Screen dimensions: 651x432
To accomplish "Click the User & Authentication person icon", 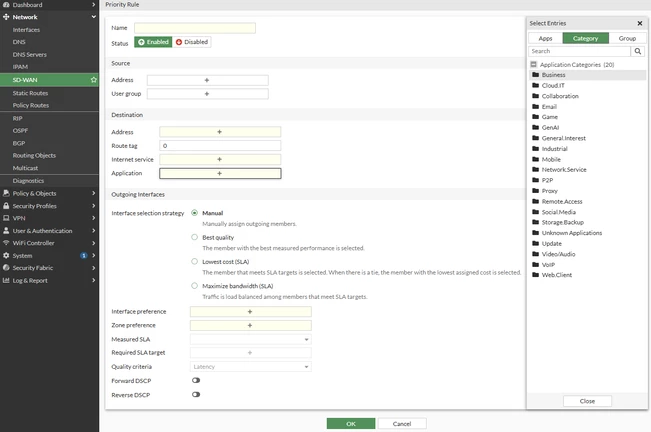I will pos(6,230).
